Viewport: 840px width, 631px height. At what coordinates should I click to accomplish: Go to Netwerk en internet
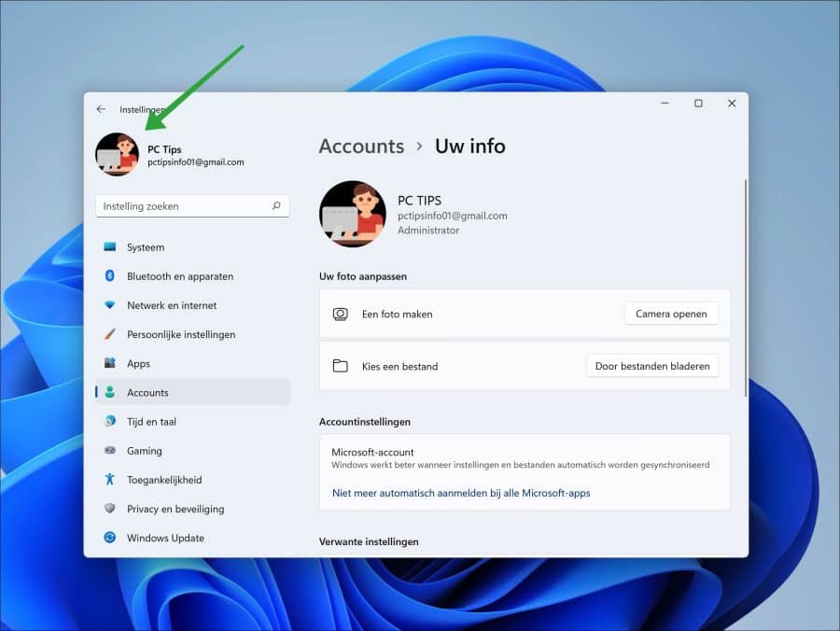192,305
